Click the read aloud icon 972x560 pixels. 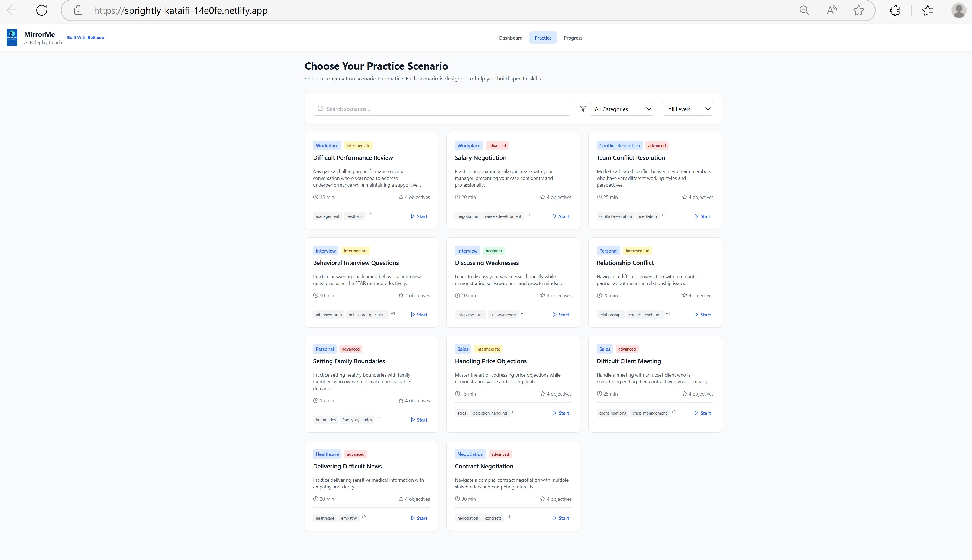(x=832, y=10)
